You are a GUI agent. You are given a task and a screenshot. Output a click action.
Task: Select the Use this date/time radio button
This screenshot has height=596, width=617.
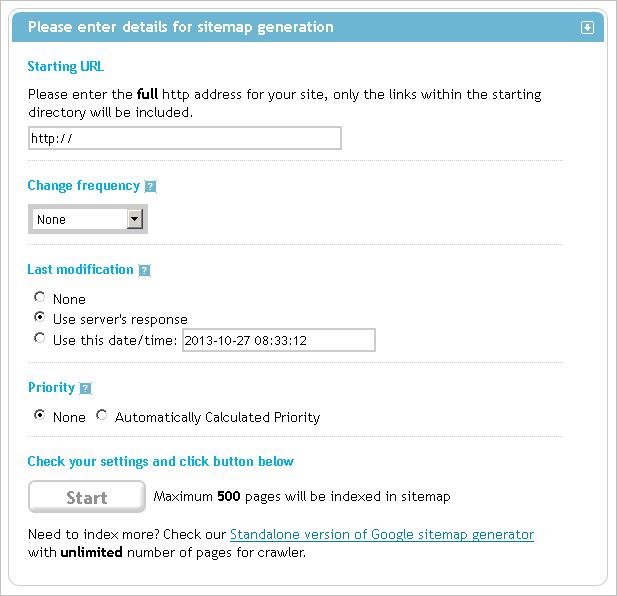tap(39, 338)
